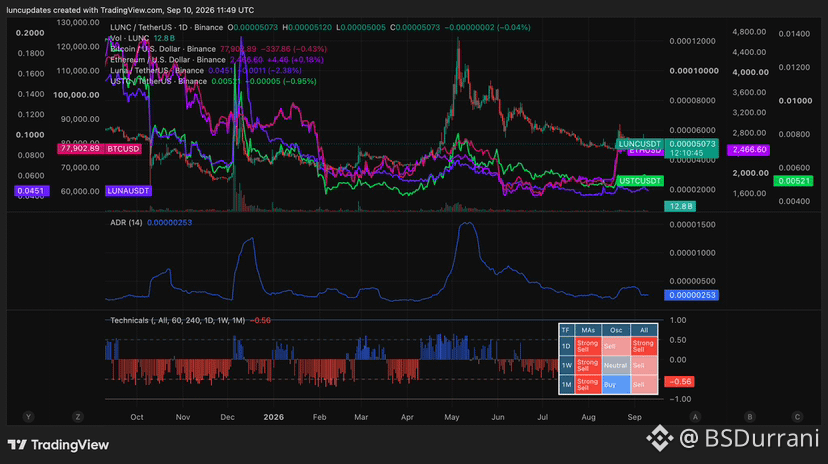The height and width of the screenshot is (464, 828).
Task: Select the Y scale circle marker
Action: (29, 417)
